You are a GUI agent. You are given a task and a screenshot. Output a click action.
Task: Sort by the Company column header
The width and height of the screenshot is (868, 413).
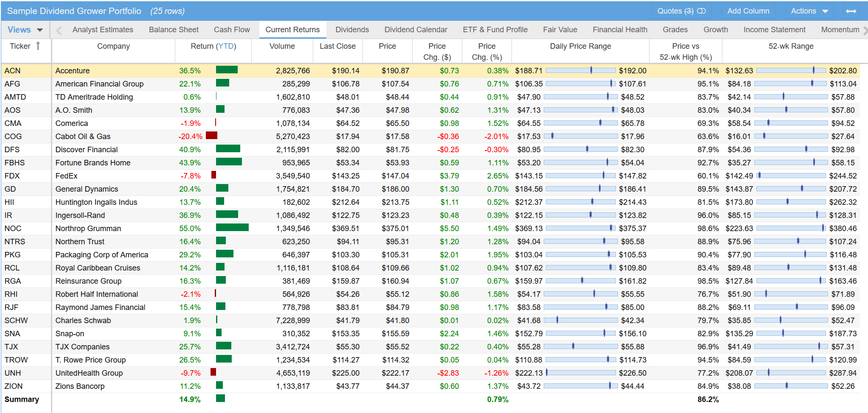coord(113,46)
